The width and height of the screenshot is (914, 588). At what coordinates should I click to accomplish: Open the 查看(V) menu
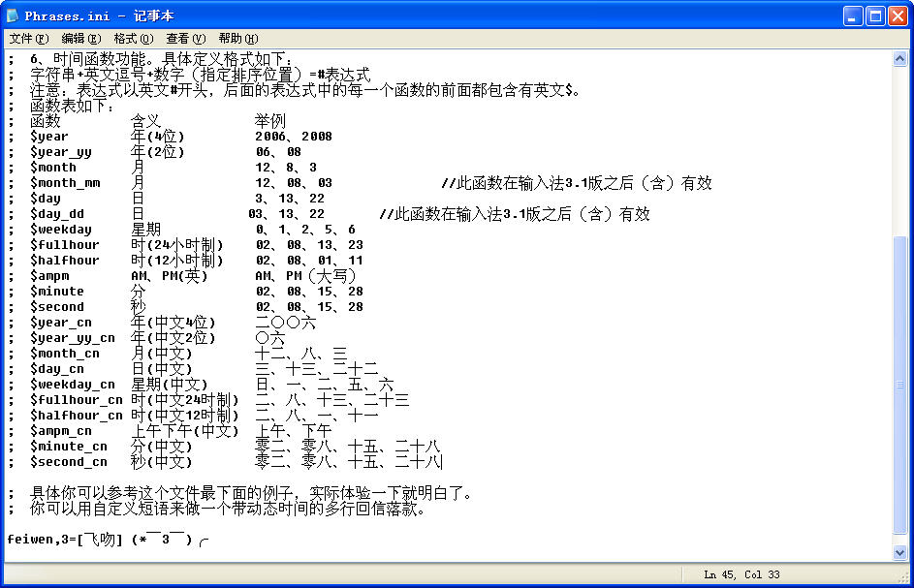coord(186,39)
